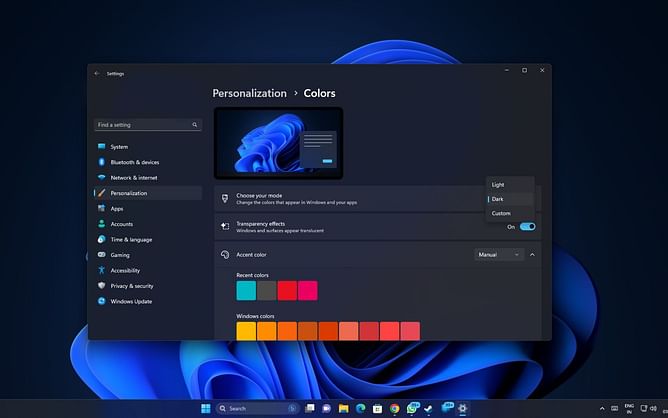This screenshot has width=668, height=418.
Task: Show hidden system tray icons
Action: tap(602, 409)
